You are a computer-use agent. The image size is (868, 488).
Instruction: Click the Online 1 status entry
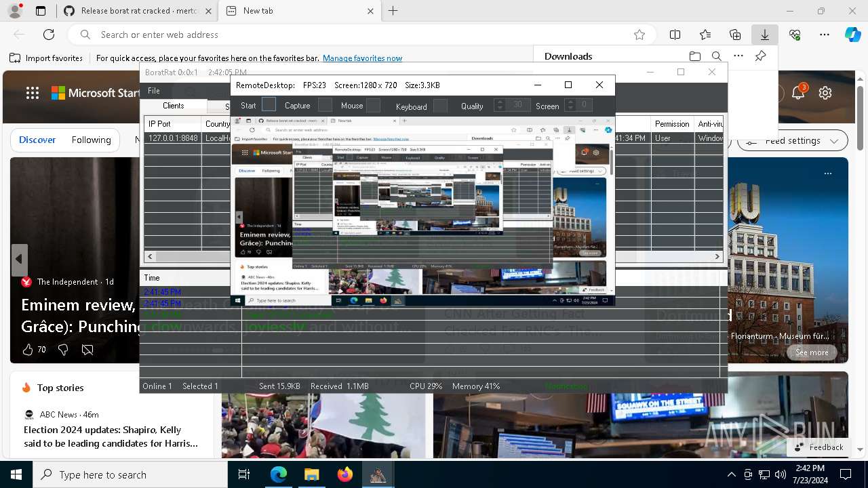pyautogui.click(x=157, y=386)
